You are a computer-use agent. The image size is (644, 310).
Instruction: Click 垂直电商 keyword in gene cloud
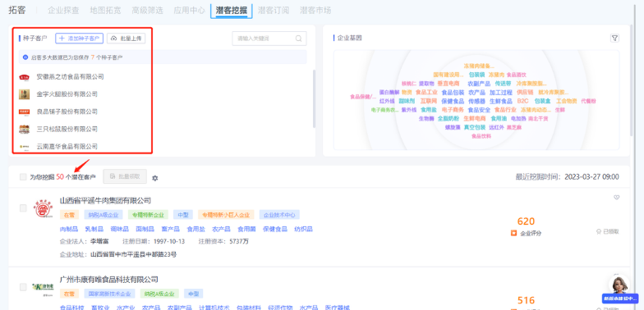pyautogui.click(x=448, y=84)
